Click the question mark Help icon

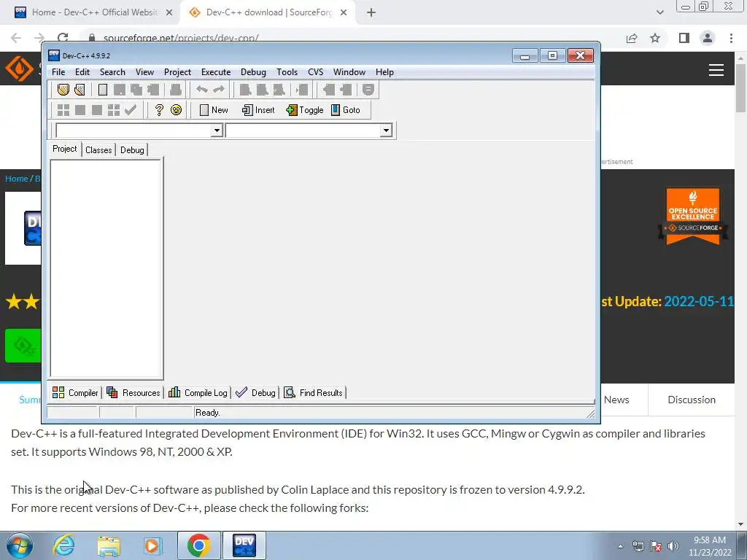tap(159, 110)
